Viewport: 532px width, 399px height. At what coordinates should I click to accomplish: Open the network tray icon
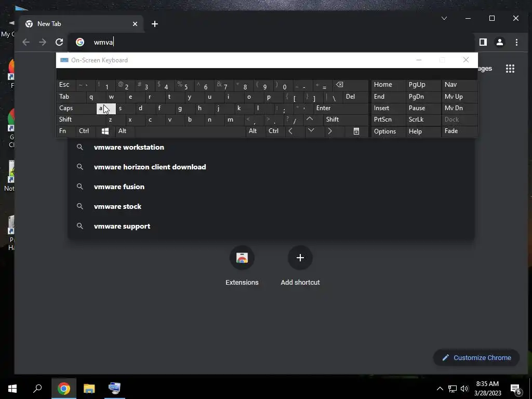(453, 389)
